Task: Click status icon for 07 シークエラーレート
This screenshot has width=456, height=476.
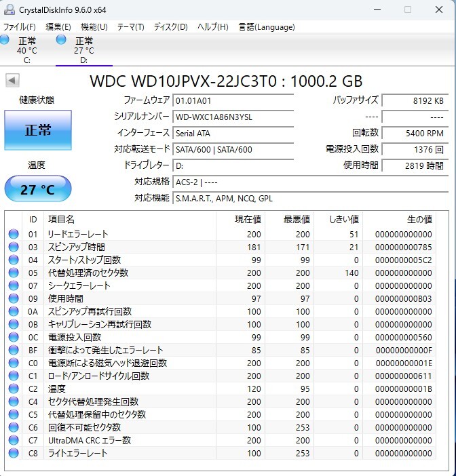Action: pos(14,285)
